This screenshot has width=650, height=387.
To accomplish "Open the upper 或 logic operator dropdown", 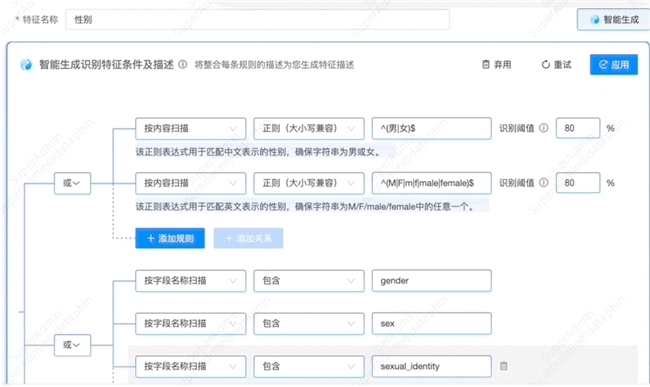I will [x=72, y=183].
